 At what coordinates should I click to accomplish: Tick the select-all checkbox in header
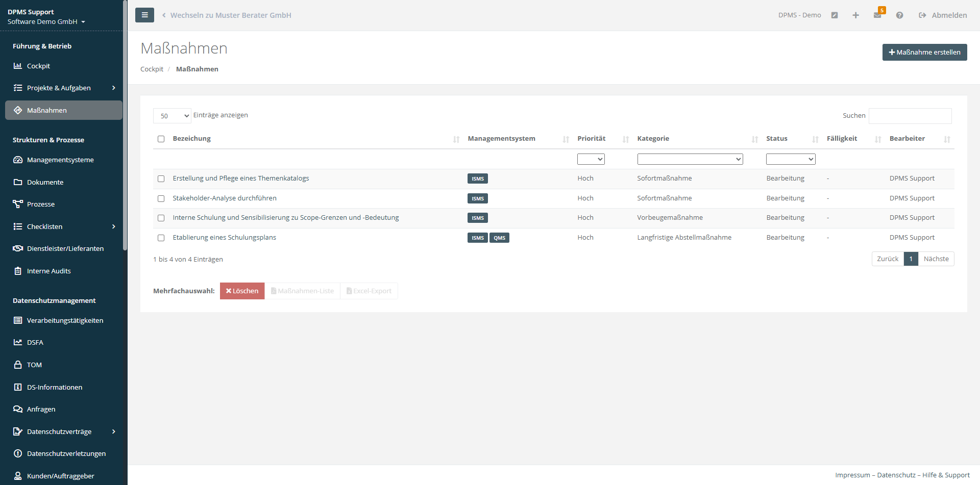tap(161, 139)
